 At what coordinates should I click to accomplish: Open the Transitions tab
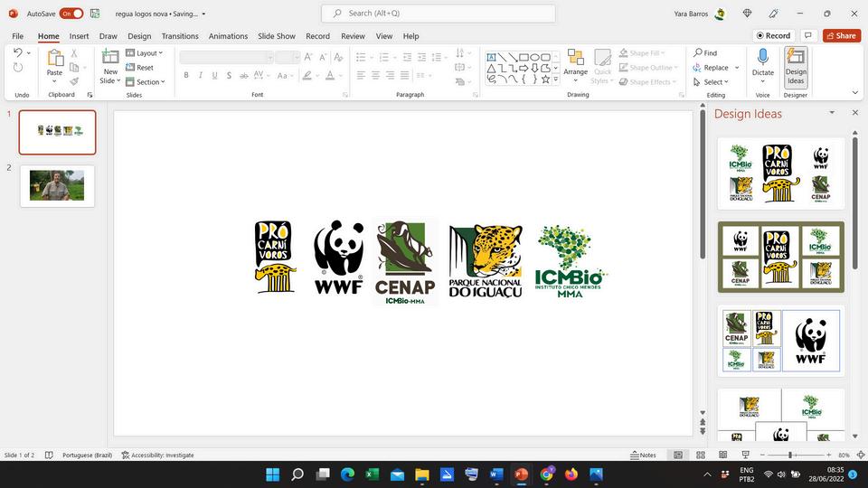tap(180, 36)
